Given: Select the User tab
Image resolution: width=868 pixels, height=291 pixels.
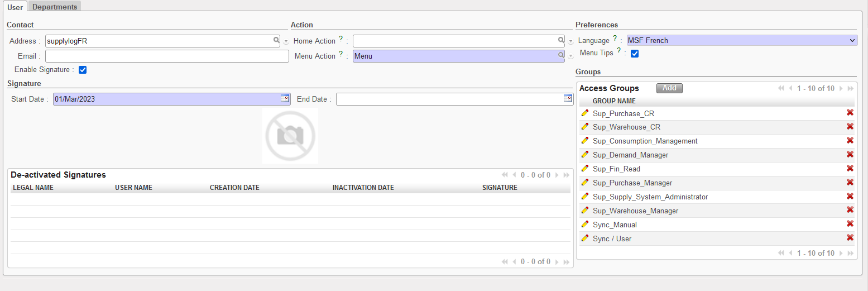Looking at the screenshot, I should 15,7.
